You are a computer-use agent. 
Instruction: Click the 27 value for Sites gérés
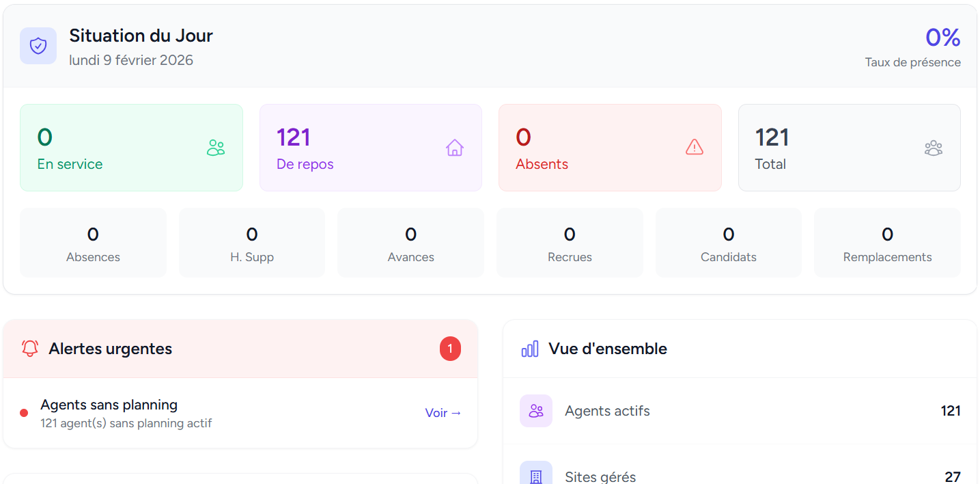click(953, 476)
